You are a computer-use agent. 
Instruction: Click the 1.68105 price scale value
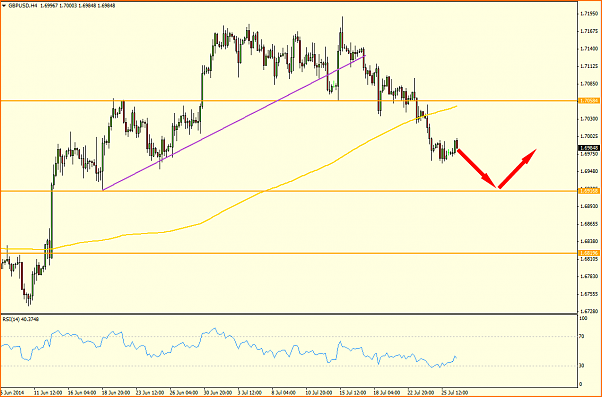590,259
